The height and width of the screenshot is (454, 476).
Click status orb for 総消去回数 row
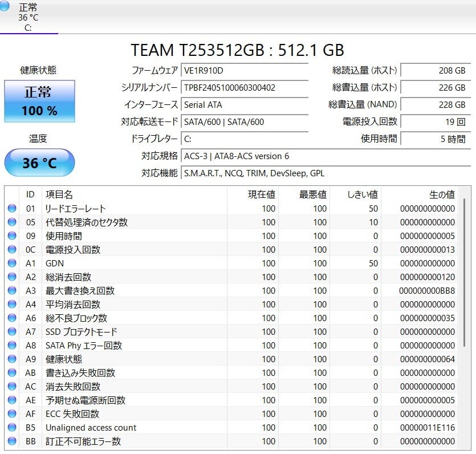coord(11,277)
